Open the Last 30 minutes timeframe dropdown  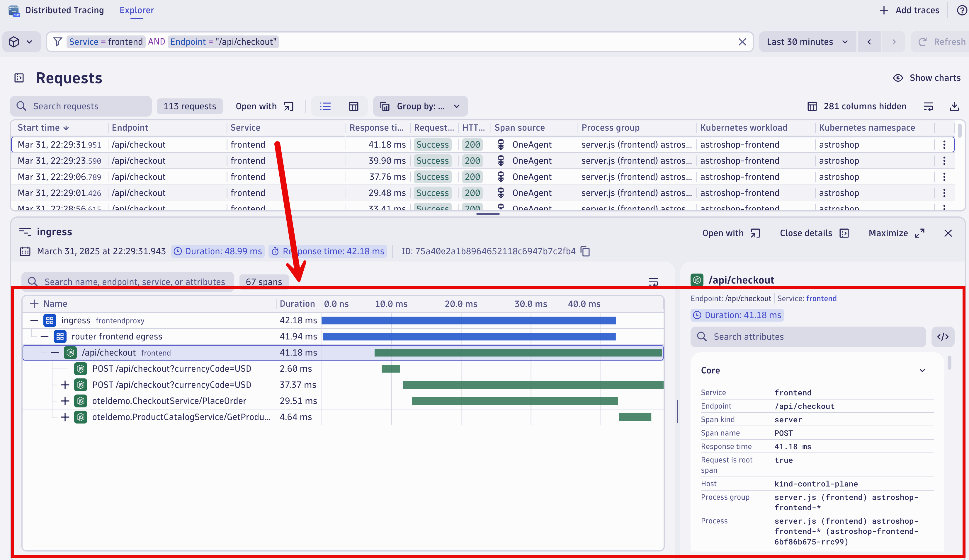click(x=807, y=42)
